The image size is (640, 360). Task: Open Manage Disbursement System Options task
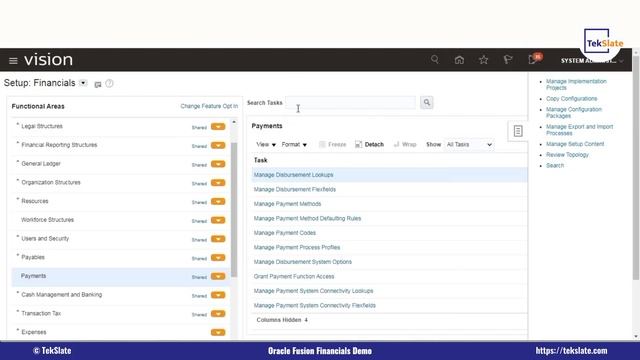point(302,262)
